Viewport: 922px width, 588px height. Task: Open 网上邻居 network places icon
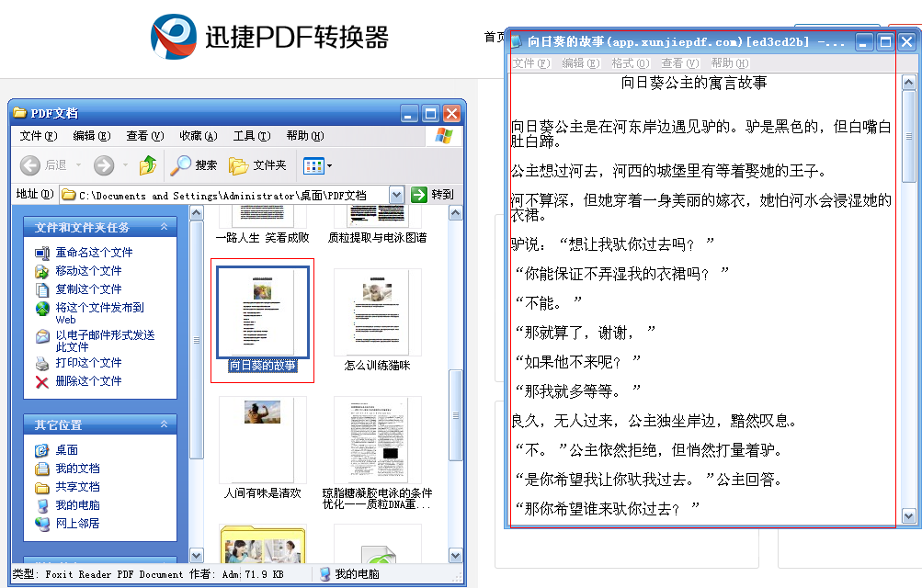[x=42, y=524]
